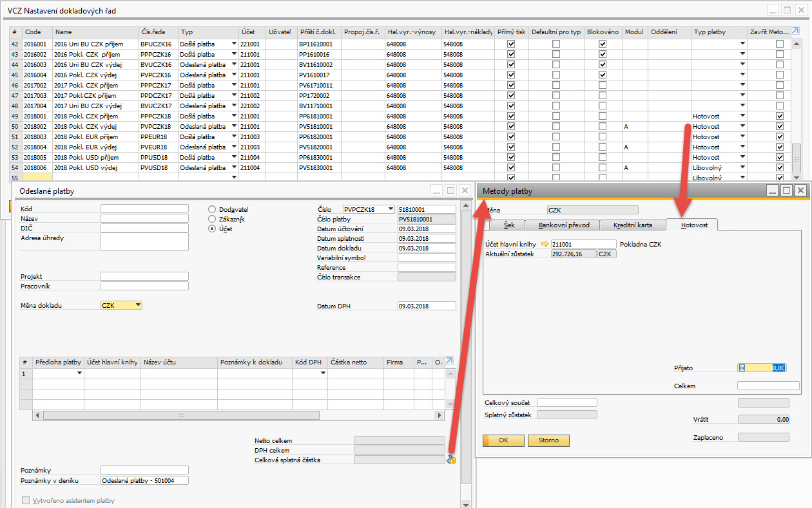Viewport: 812px width, 508px height.
Task: Click the series table vertical scrollbar thumb
Action: (797, 159)
